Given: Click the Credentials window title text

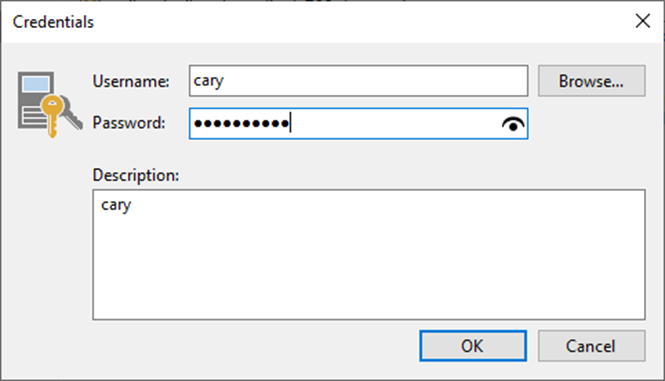Looking at the screenshot, I should point(53,22).
